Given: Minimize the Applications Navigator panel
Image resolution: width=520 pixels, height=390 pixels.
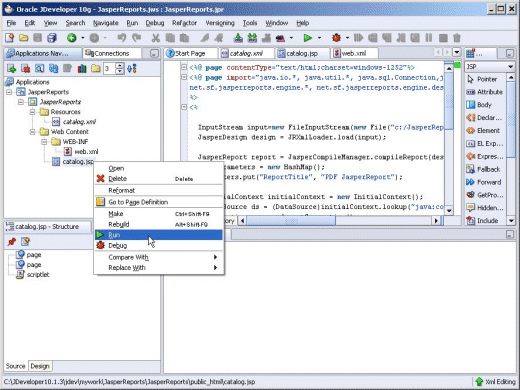Looking at the screenshot, I should [154, 53].
